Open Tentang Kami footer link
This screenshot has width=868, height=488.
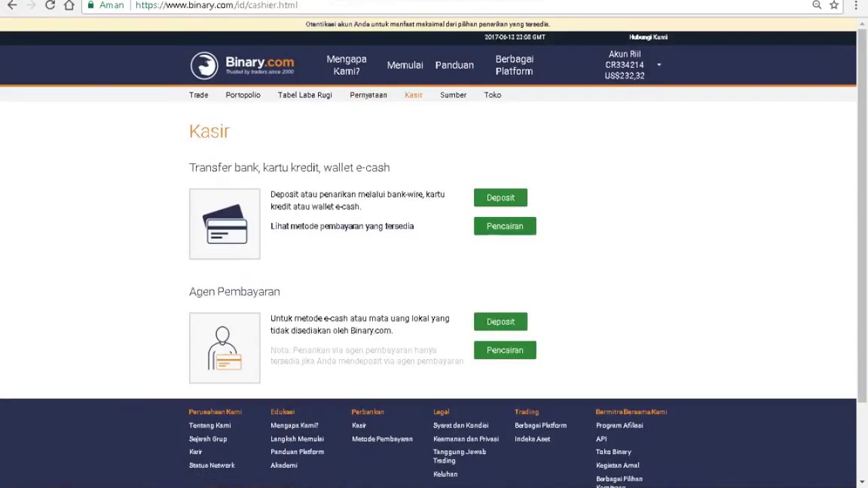pos(210,426)
